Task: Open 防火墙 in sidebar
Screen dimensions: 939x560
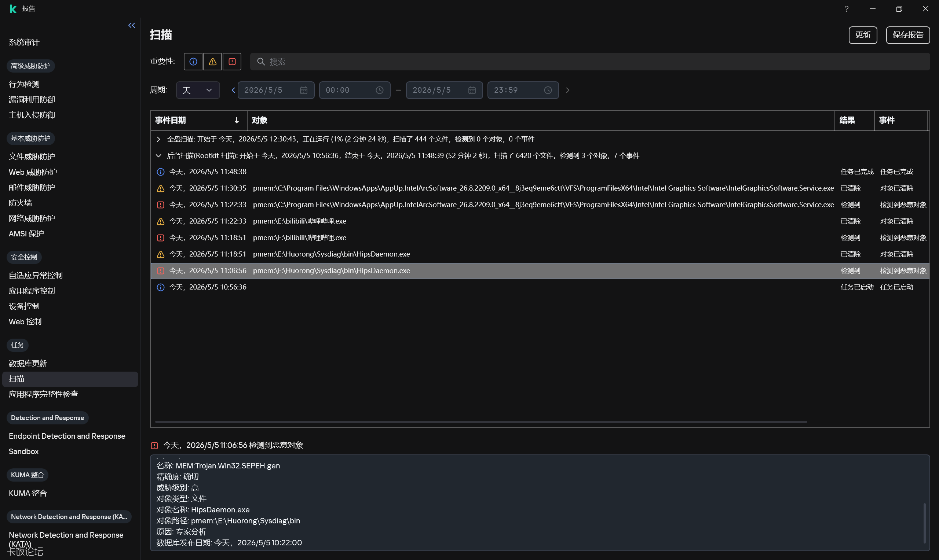Action: coord(21,203)
